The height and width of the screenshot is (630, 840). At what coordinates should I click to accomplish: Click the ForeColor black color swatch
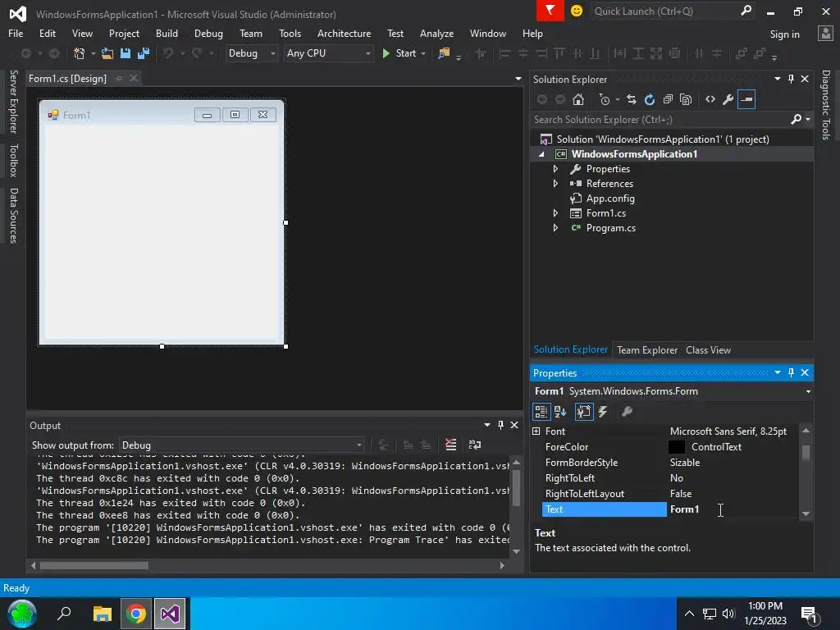point(677,447)
